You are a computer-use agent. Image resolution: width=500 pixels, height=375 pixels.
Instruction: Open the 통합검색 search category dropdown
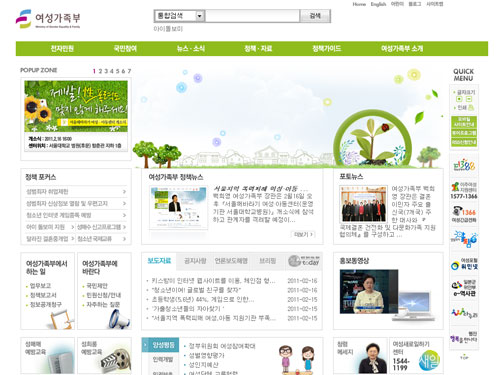click(x=200, y=16)
